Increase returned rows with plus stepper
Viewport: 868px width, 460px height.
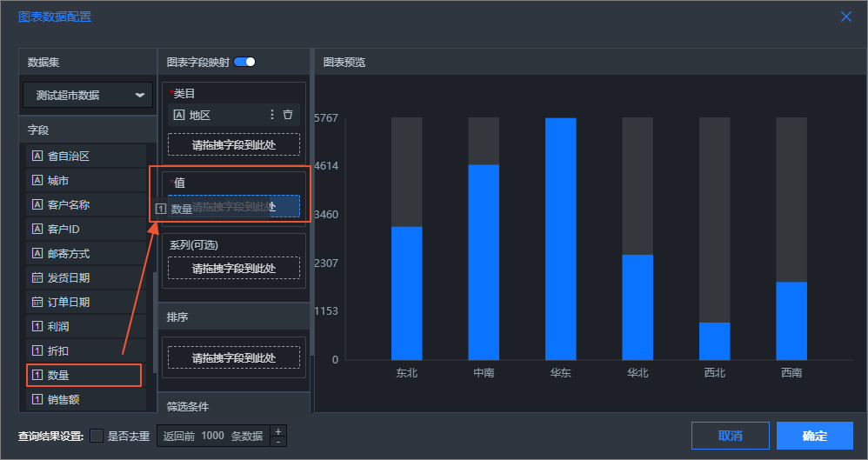tap(278, 431)
